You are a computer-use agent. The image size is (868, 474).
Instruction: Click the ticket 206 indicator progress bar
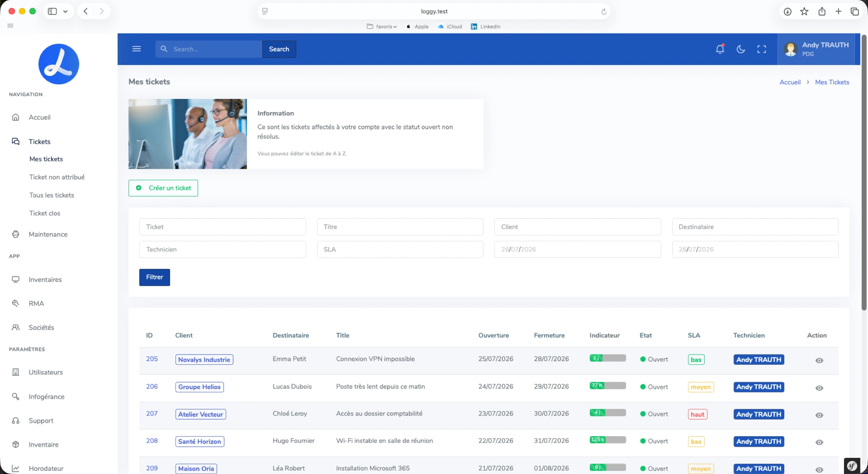[608, 386]
